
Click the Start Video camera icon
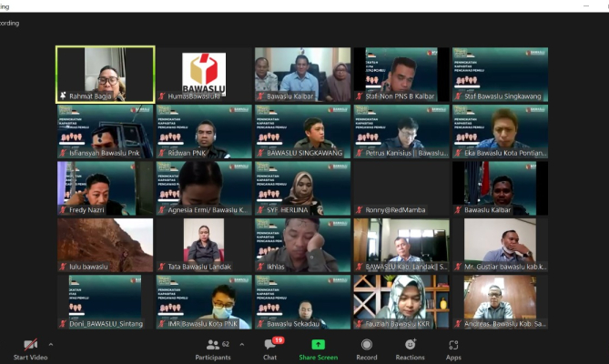(x=30, y=345)
